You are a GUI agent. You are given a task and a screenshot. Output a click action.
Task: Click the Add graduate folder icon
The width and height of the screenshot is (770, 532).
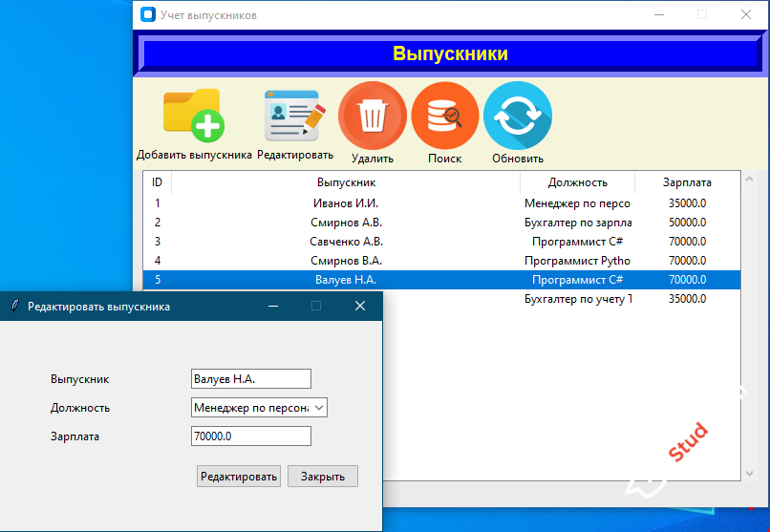click(x=194, y=116)
